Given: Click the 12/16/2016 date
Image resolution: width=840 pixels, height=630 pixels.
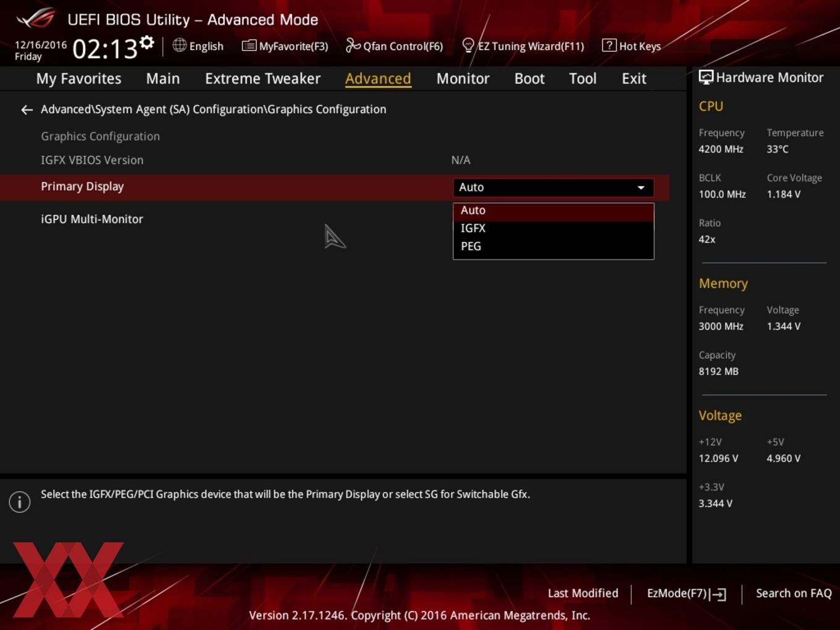Looking at the screenshot, I should (41, 45).
